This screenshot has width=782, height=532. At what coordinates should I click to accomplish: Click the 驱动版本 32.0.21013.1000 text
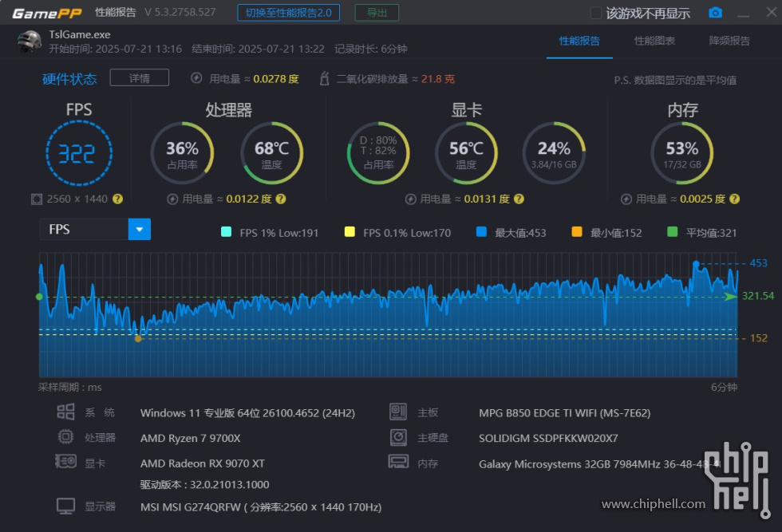[204, 485]
